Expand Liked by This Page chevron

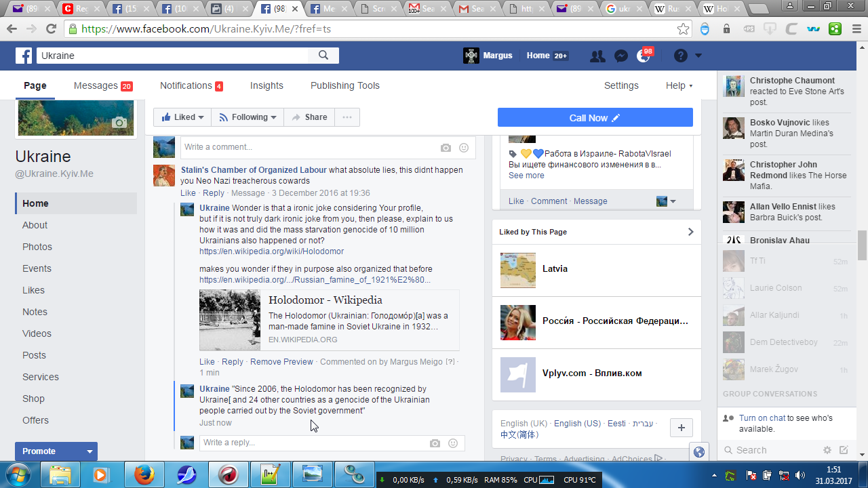pos(690,232)
